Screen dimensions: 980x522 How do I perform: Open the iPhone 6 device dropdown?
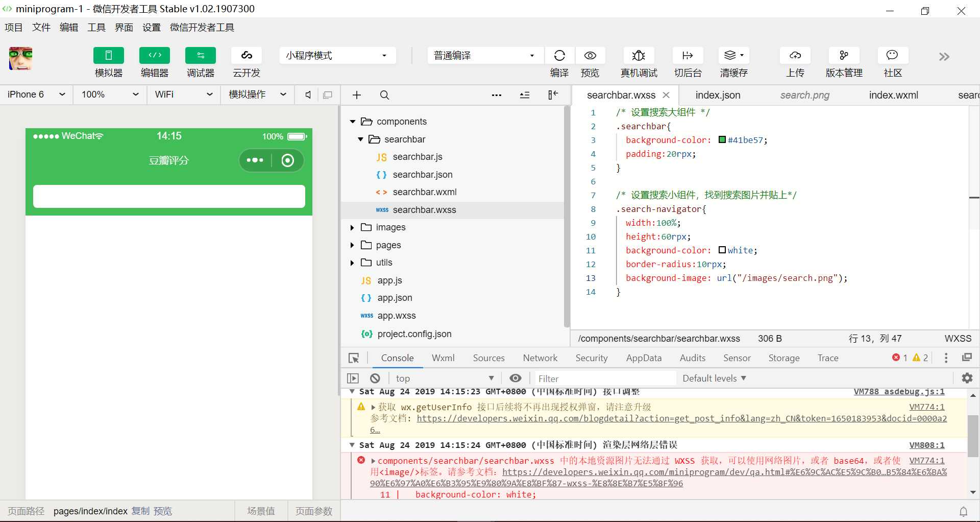(36, 94)
